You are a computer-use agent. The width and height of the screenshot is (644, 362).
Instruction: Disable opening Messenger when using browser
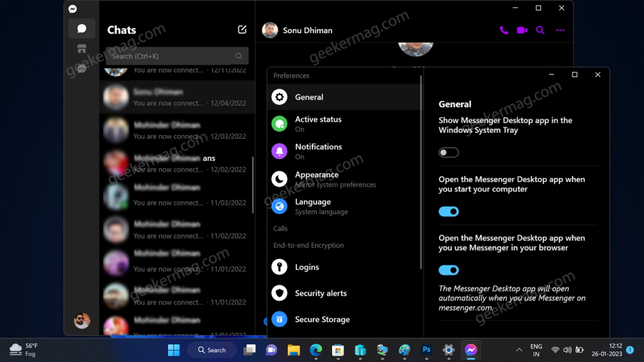coord(448,270)
